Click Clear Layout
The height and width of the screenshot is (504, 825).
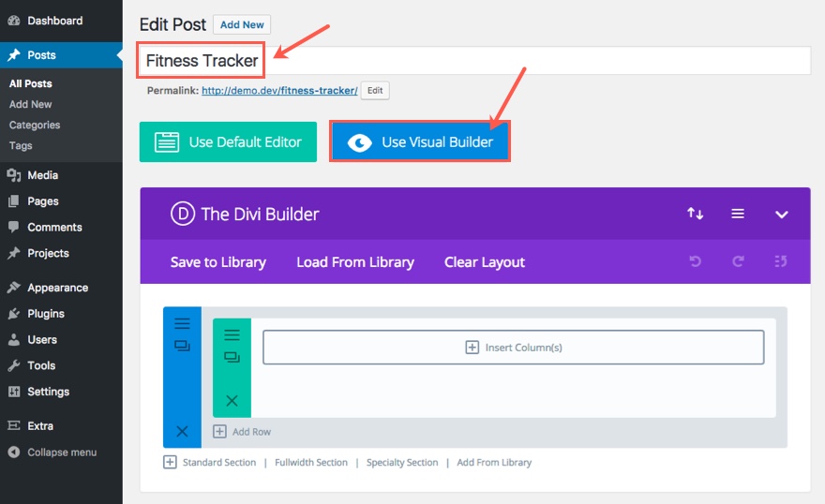coord(485,262)
